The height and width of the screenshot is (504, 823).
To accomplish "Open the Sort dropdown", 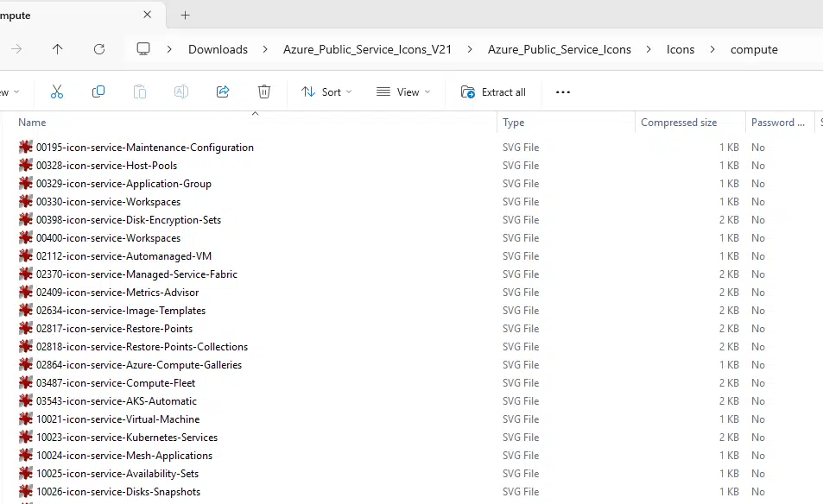I will click(x=326, y=91).
